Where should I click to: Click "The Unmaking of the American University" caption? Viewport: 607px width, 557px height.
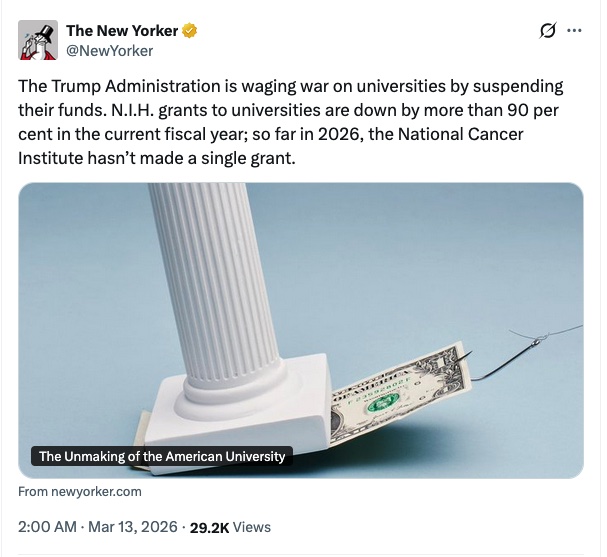pyautogui.click(x=162, y=457)
